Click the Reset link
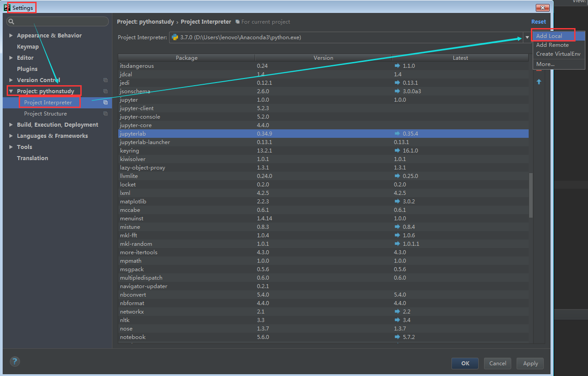Image resolution: width=588 pixels, height=376 pixels. 538,22
